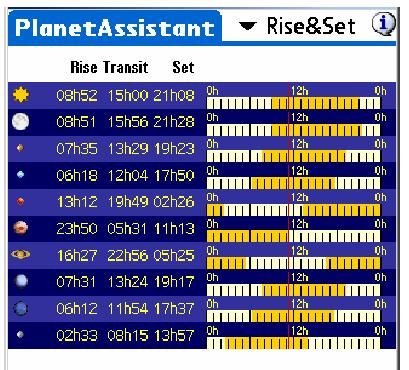Select the Moon icon
The width and height of the screenshot is (409, 370).
[x=20, y=121]
